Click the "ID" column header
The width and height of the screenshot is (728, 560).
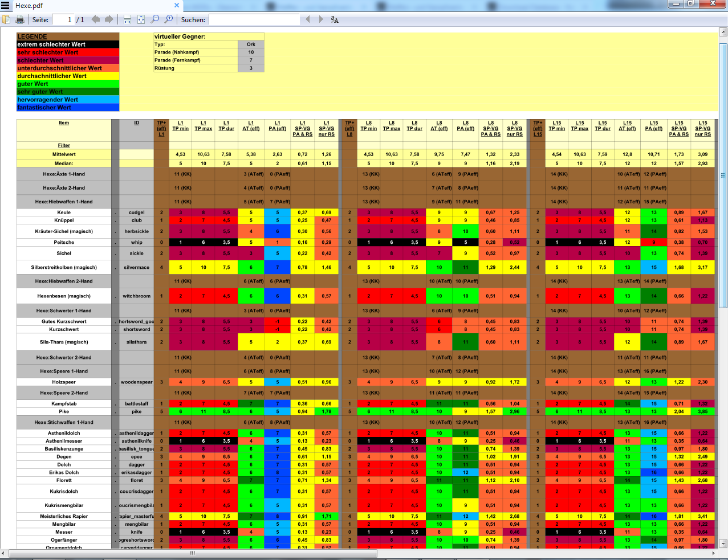pos(136,122)
